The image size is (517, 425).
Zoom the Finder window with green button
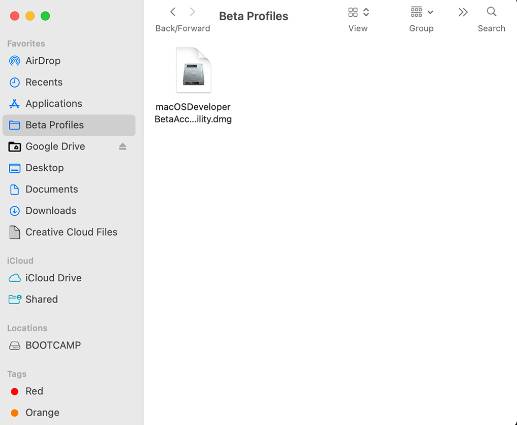point(45,16)
